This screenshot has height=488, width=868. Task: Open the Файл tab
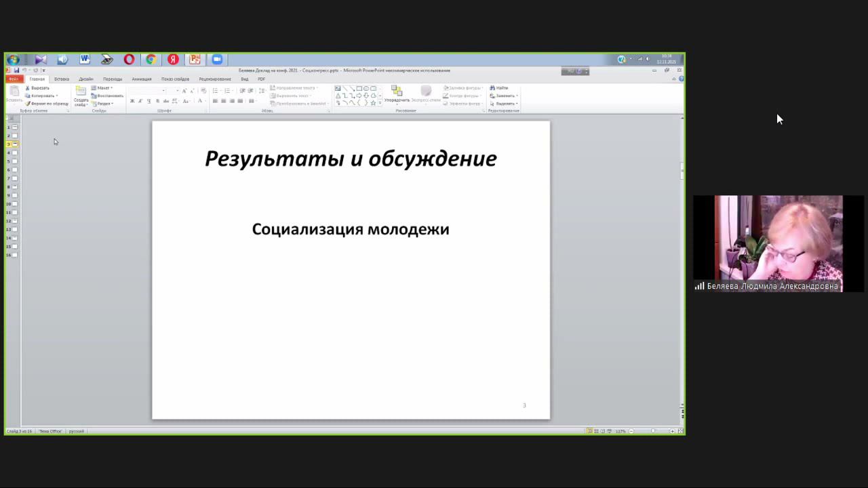click(14, 79)
